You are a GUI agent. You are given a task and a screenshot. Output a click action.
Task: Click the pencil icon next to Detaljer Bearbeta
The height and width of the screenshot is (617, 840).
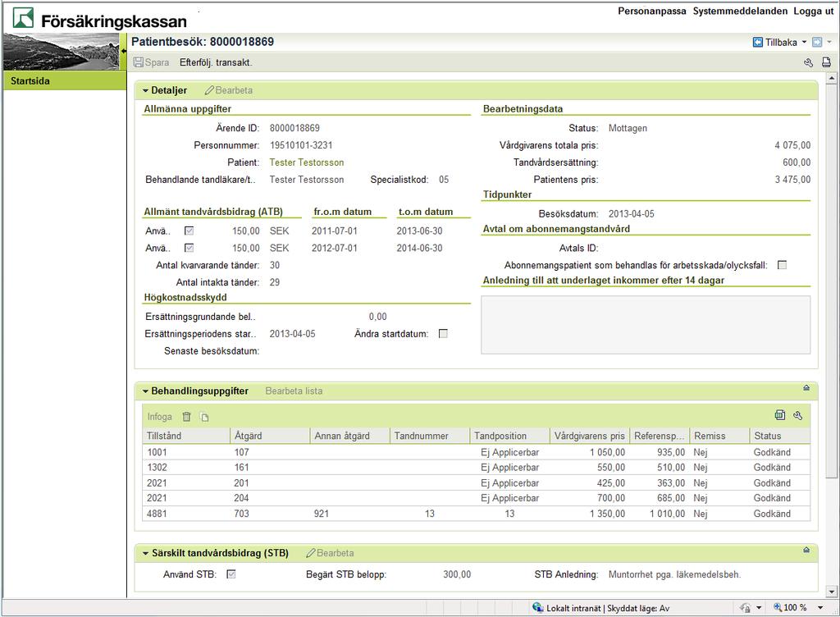(x=209, y=90)
